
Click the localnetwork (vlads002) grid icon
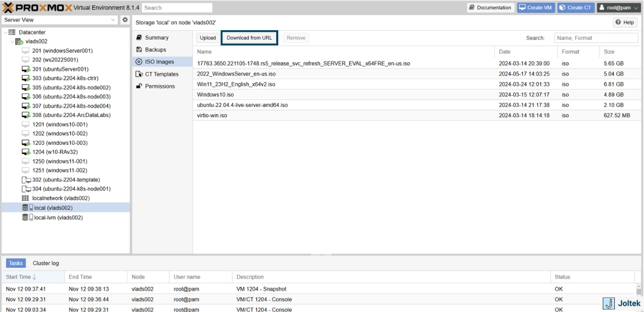pos(26,198)
